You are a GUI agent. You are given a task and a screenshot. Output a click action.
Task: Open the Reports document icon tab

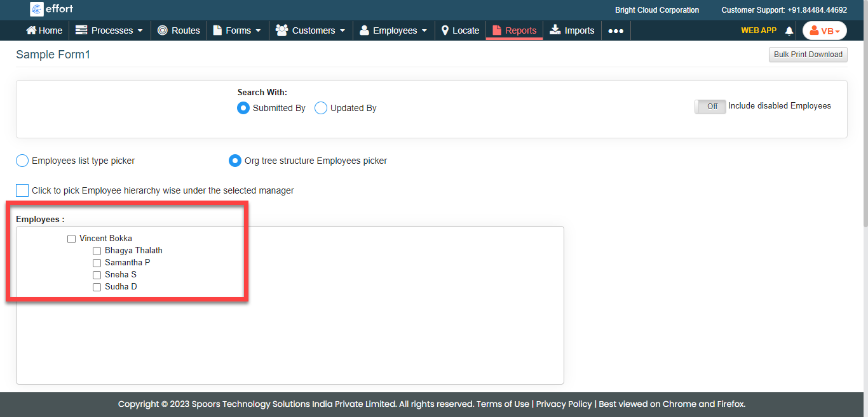click(497, 30)
